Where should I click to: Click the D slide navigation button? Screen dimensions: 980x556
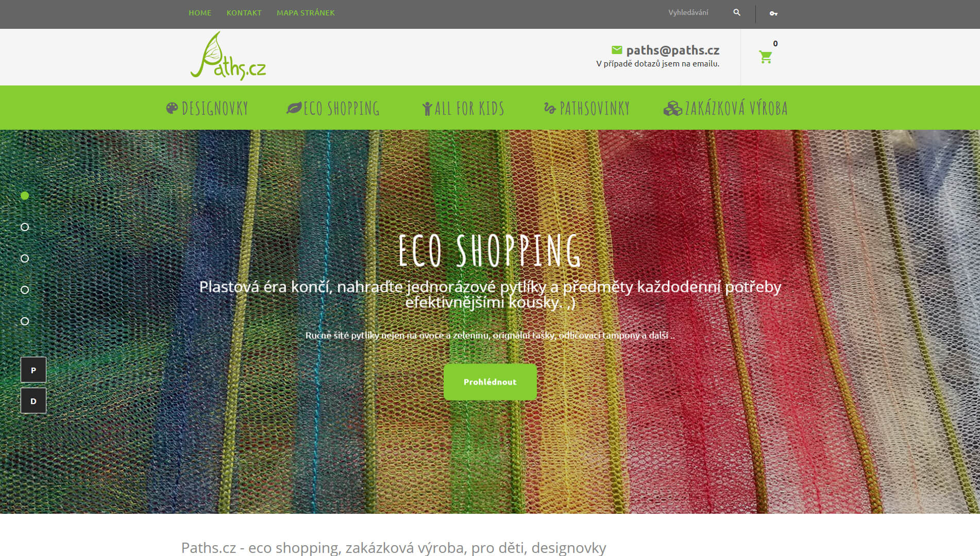[33, 401]
